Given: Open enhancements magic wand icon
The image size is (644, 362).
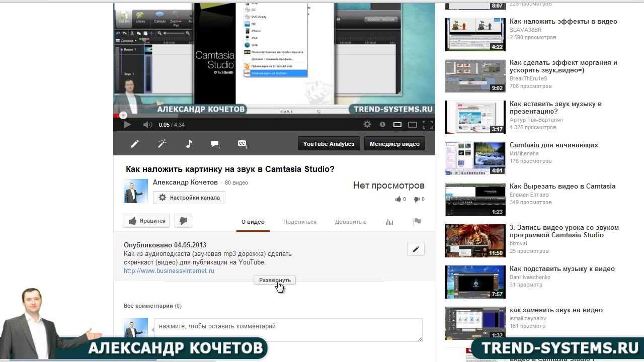Looking at the screenshot, I should (162, 144).
